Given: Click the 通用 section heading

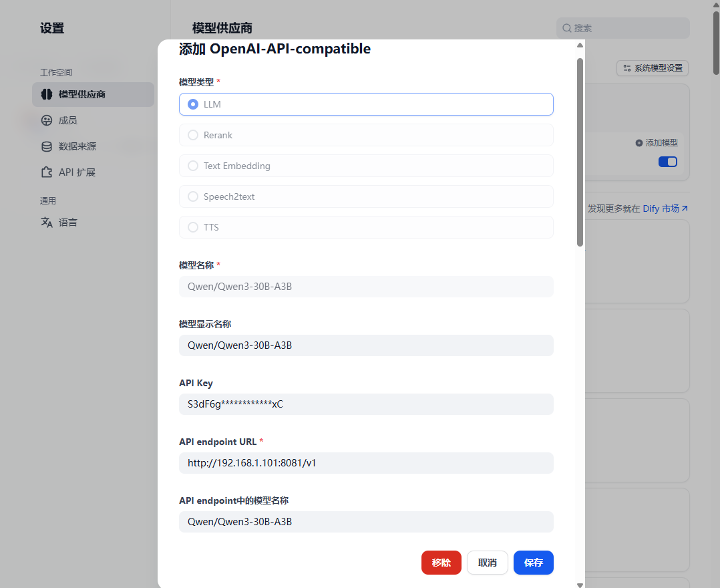Looking at the screenshot, I should coord(48,200).
